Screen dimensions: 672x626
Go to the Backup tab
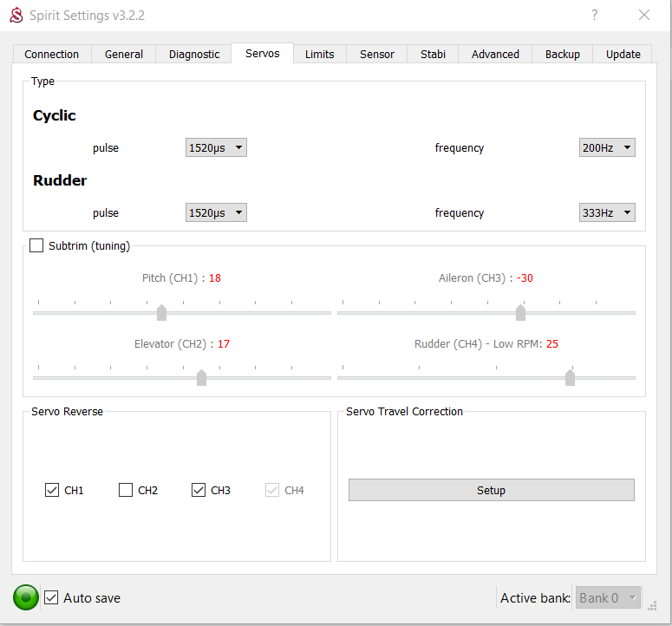coord(562,54)
